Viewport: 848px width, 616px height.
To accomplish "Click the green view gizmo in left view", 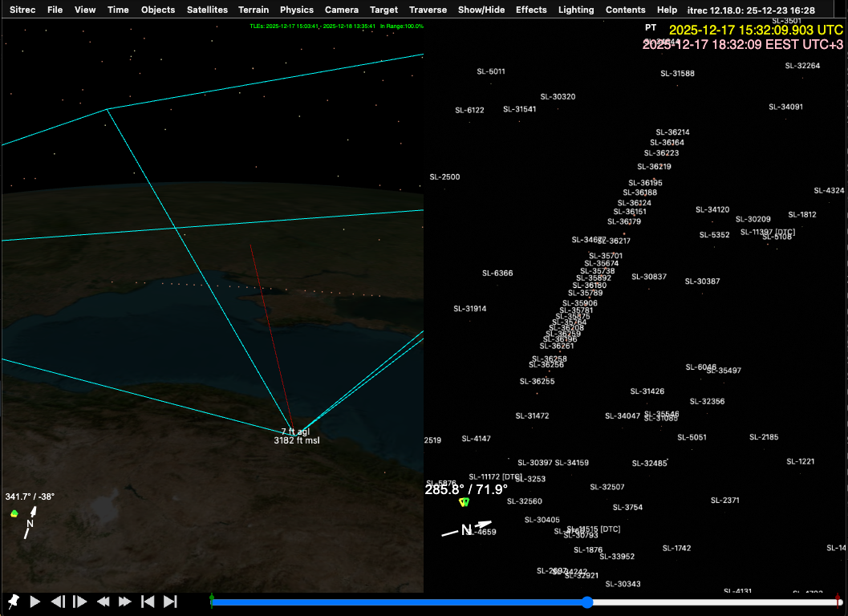I will pos(14,513).
